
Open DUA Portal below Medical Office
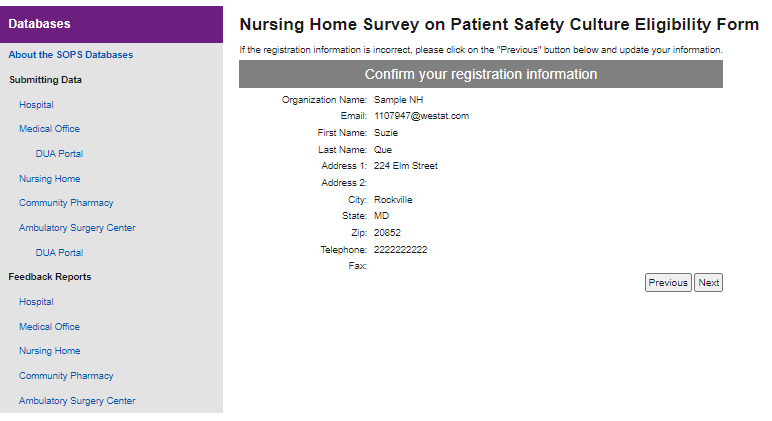click(59, 154)
